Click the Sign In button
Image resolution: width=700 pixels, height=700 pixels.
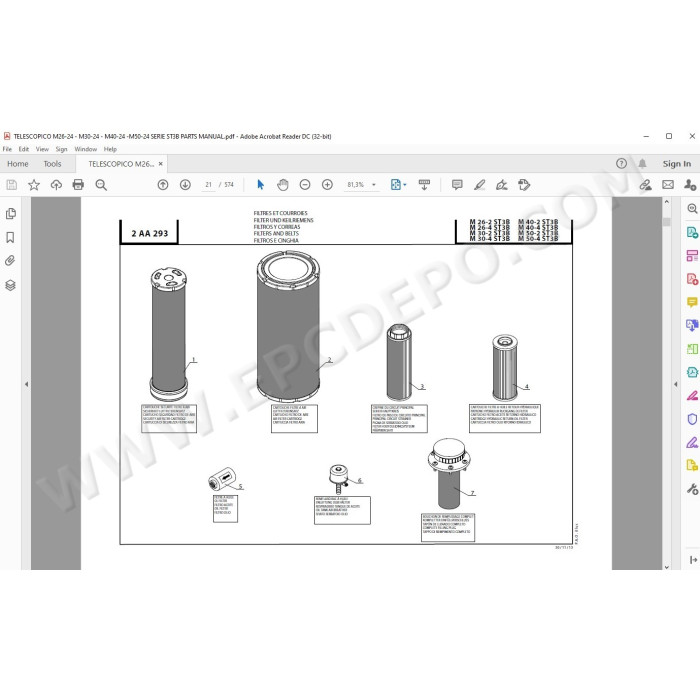pyautogui.click(x=677, y=164)
